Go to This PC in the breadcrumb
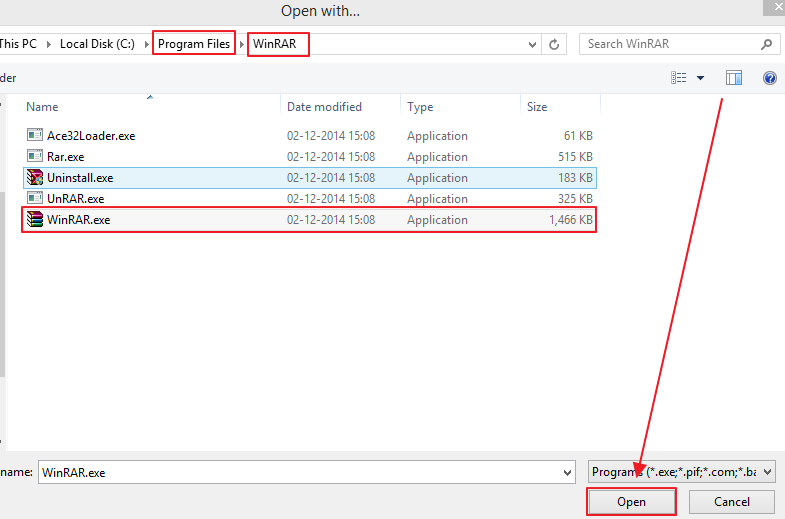Screen dimensions: 785x519 point(18,44)
